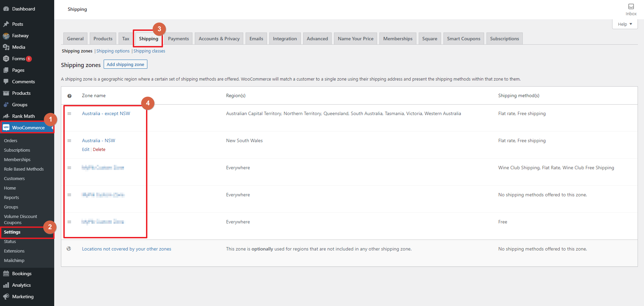Viewport: 644px width, 306px height.
Task: Click drag handle for Australia - NSW row
Action: click(69, 141)
